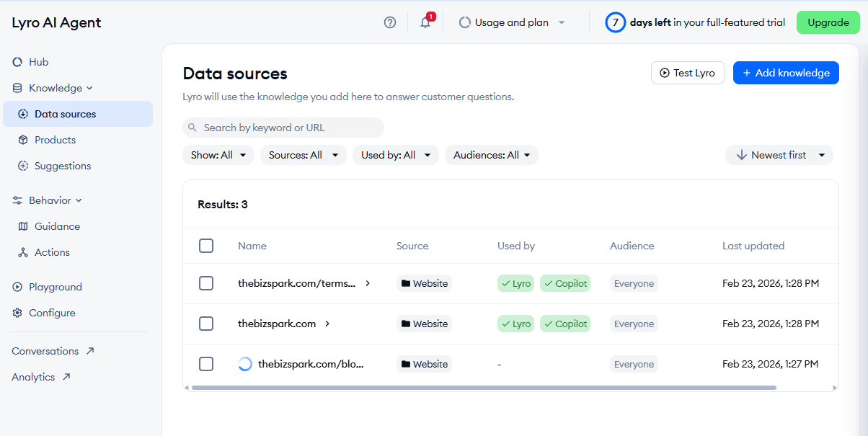Click the Guidance book icon
The width and height of the screenshot is (868, 436).
(x=22, y=226)
